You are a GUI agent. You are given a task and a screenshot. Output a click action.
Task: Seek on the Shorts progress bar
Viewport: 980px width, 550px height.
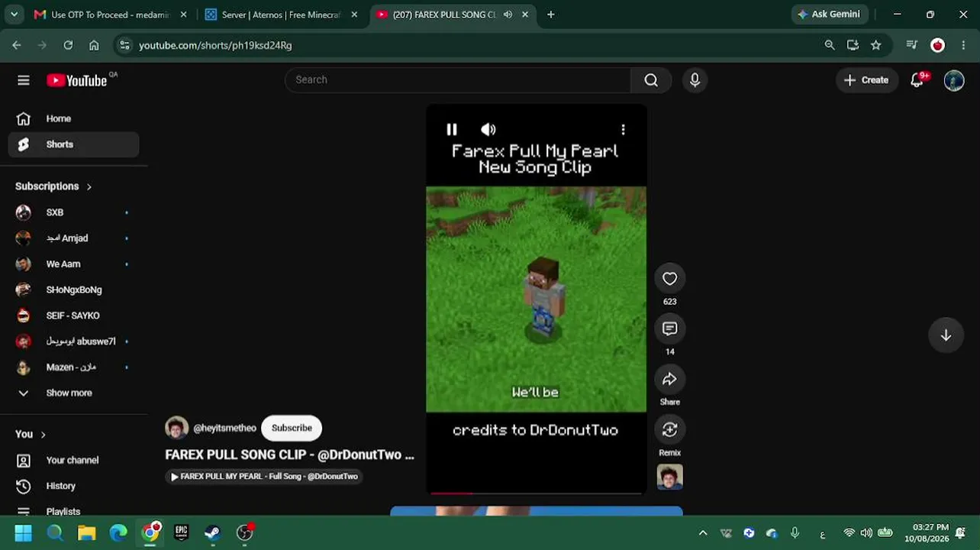point(536,493)
